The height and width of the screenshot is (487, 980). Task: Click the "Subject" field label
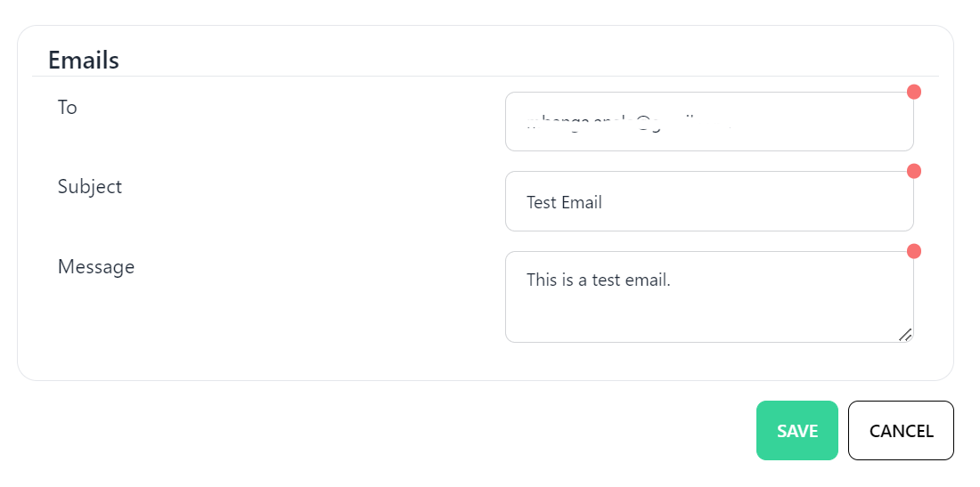pos(89,187)
